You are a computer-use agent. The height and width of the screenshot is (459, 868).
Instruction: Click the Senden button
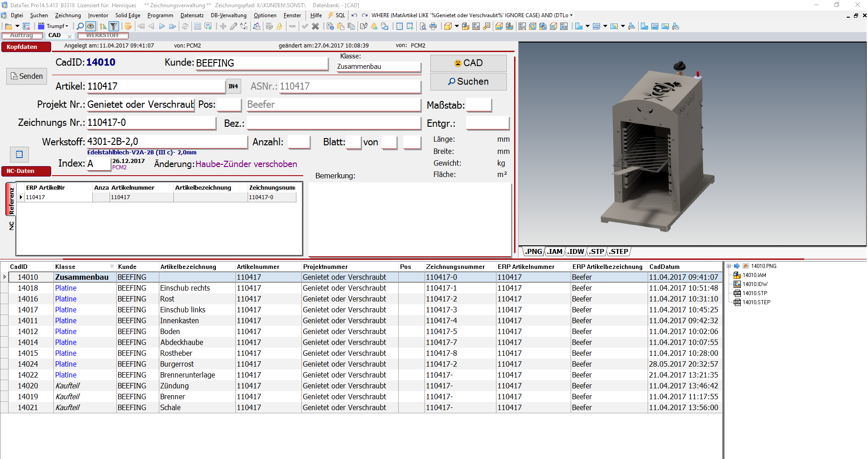click(x=27, y=76)
